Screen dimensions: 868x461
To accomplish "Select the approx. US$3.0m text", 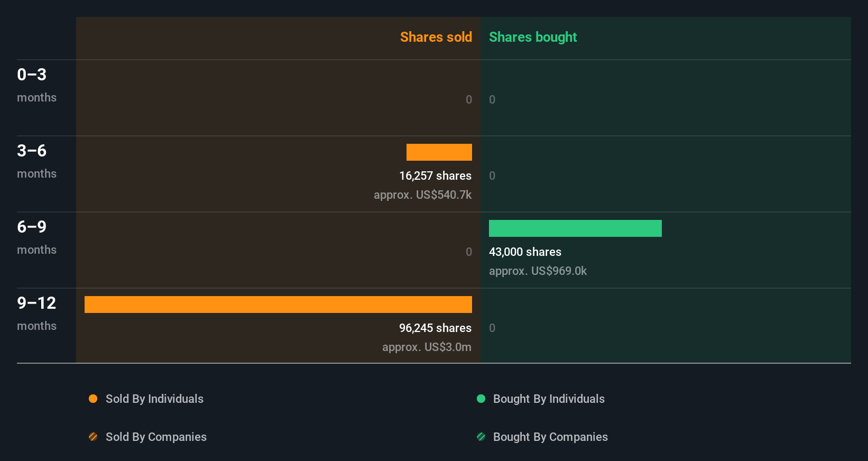I will (427, 347).
